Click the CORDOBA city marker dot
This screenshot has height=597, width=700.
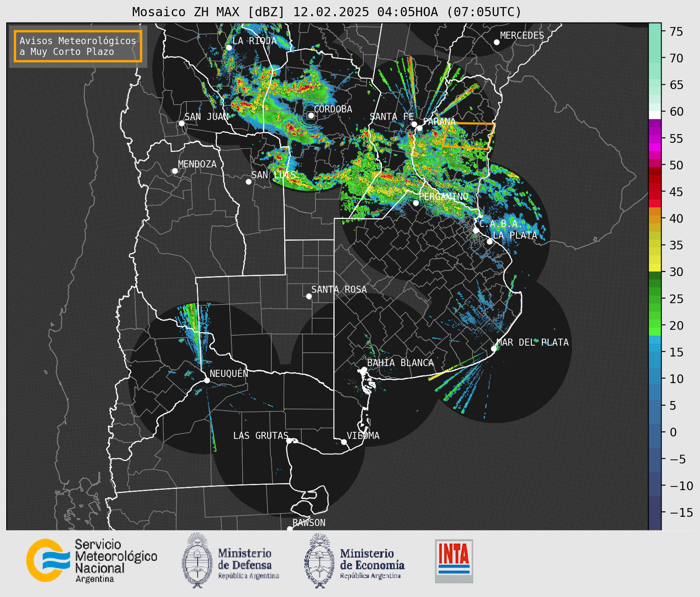click(311, 115)
